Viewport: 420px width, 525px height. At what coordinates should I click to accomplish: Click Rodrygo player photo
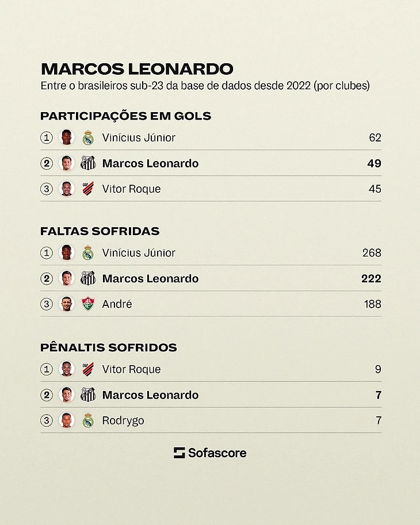tap(67, 420)
